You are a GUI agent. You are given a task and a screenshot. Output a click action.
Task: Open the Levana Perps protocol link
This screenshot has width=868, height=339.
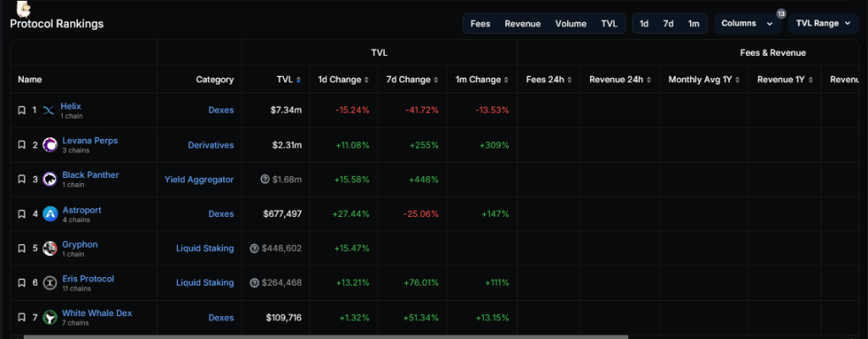pyautogui.click(x=90, y=140)
